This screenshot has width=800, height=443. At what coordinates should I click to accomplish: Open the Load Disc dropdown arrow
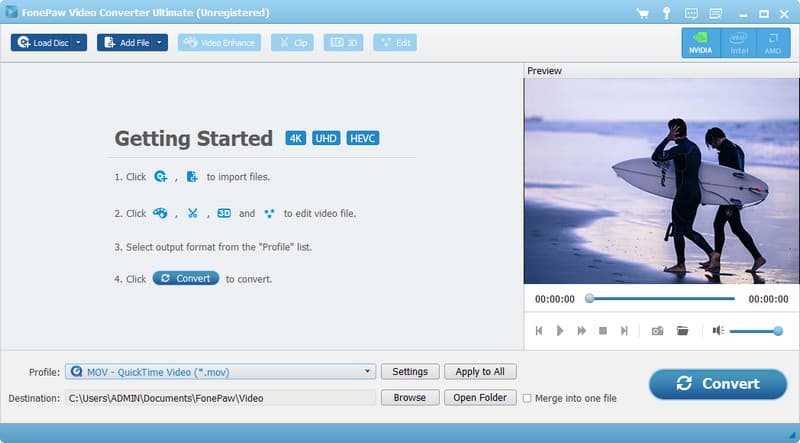pyautogui.click(x=78, y=43)
